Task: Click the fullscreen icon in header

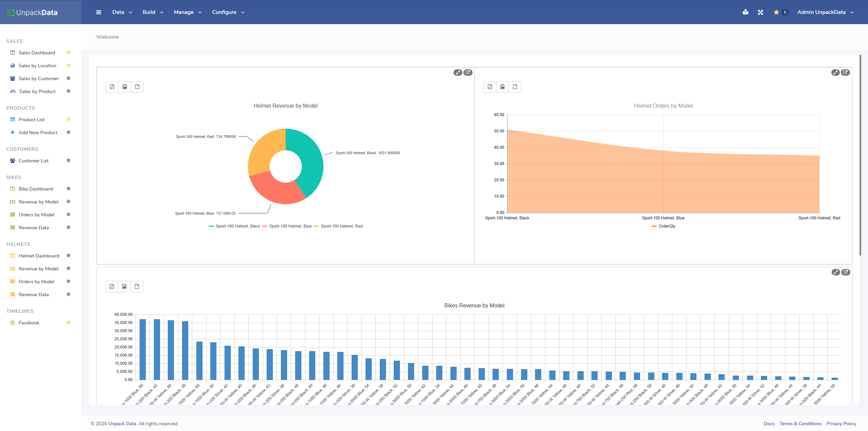Action: click(760, 12)
